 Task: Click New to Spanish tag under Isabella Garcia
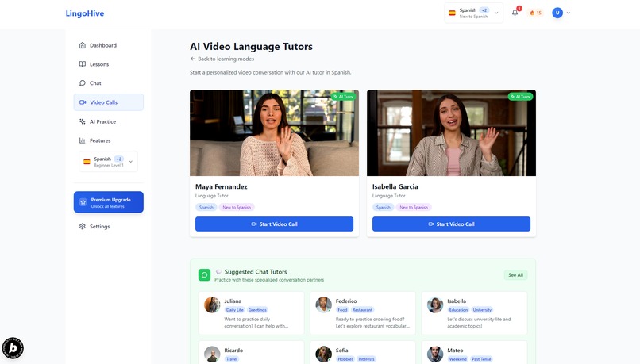click(x=414, y=208)
